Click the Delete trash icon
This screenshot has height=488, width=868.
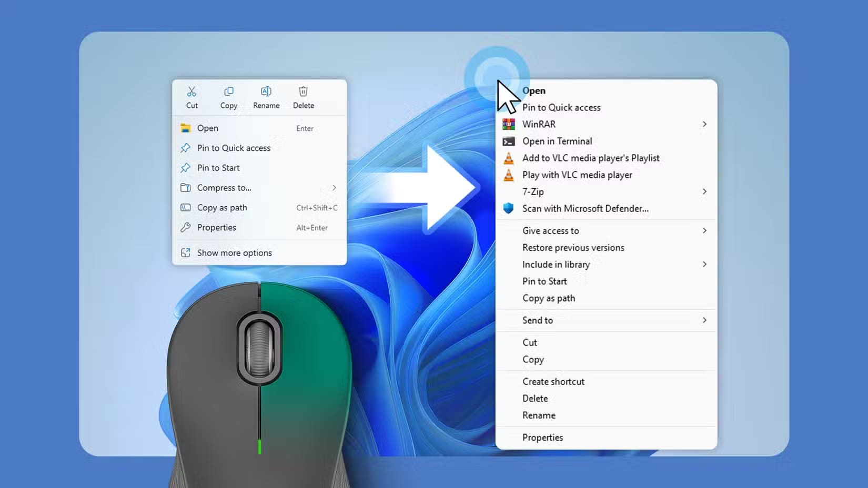(x=304, y=91)
